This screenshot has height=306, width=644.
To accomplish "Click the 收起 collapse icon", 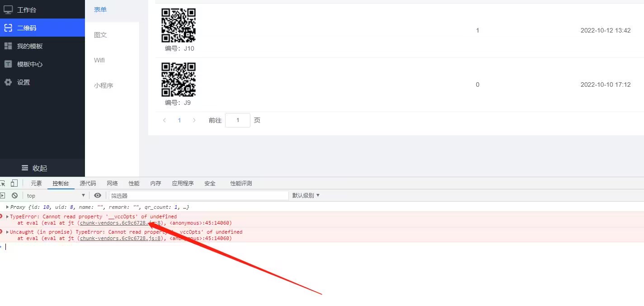I will tap(25, 168).
